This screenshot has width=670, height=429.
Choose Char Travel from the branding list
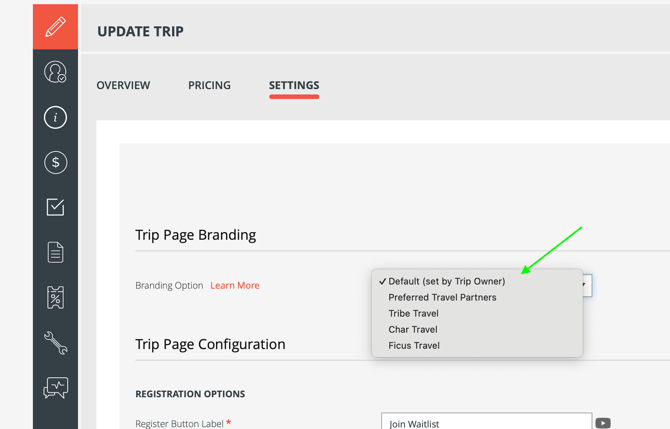412,329
